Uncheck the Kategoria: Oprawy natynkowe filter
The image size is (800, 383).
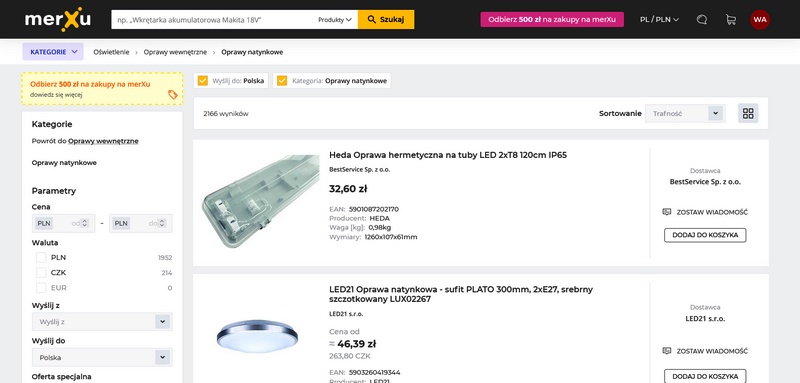click(x=282, y=81)
